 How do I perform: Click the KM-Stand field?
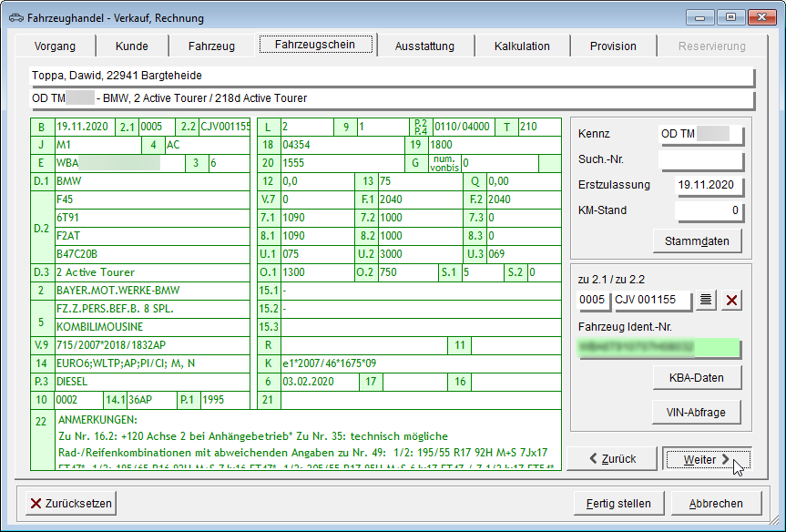[x=709, y=210]
